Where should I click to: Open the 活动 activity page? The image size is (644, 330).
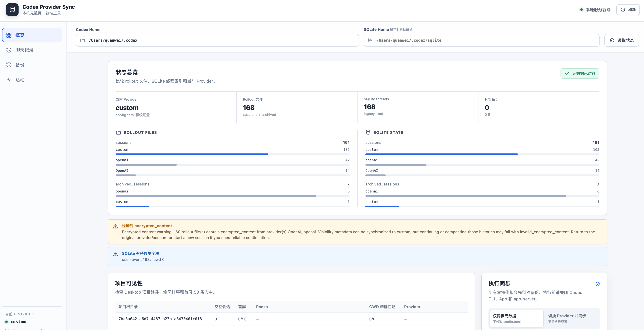[32, 80]
